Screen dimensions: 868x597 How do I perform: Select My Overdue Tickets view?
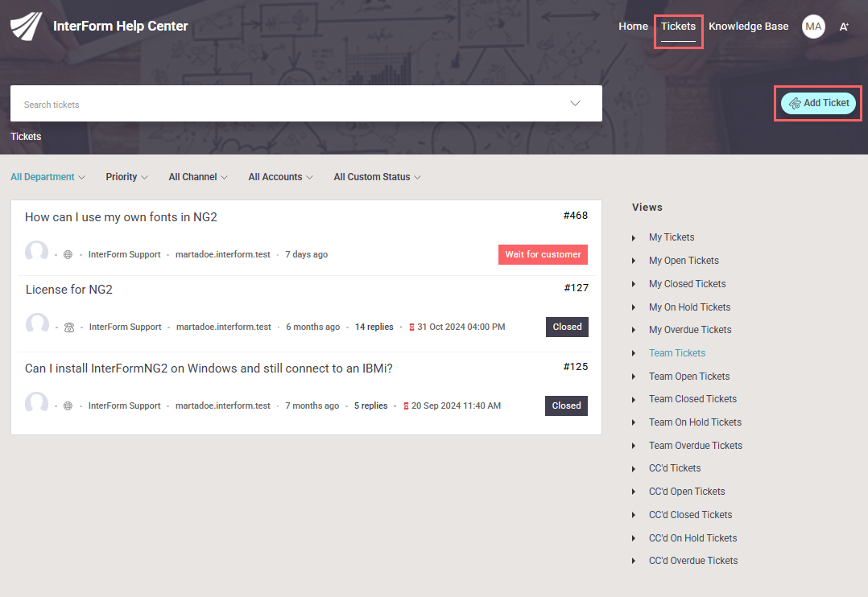[x=690, y=330]
